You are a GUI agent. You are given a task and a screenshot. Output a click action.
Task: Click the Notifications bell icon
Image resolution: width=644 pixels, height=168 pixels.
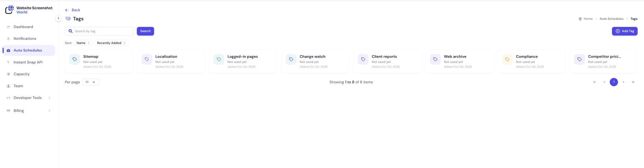9,39
